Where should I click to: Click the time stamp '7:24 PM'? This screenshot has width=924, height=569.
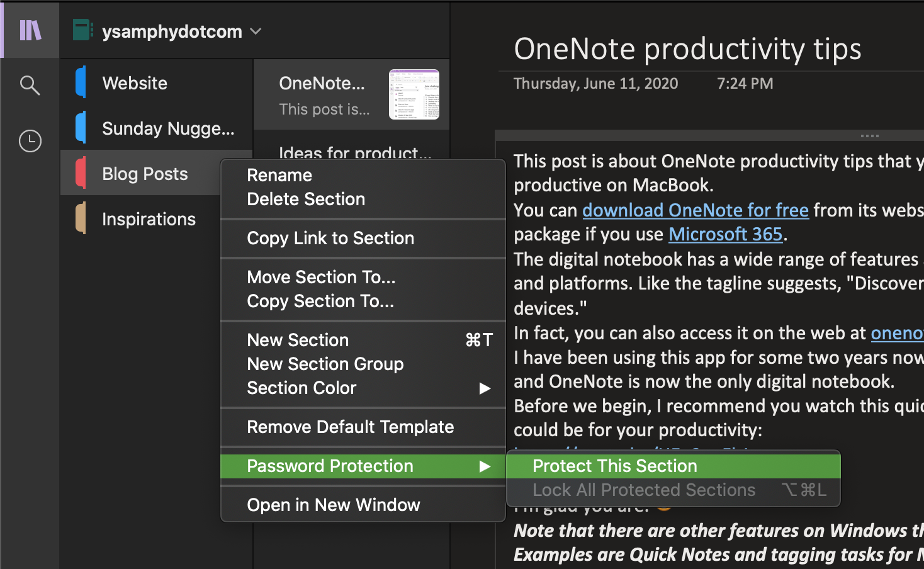pos(745,83)
